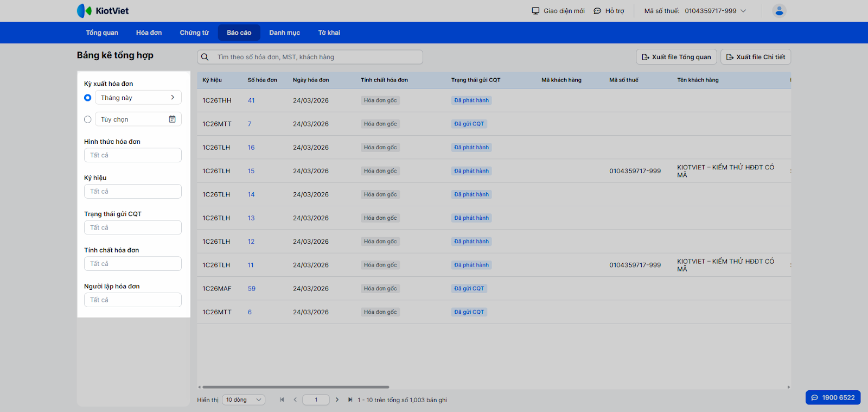Open the user profile avatar icon
This screenshot has height=412, width=868.
779,11
